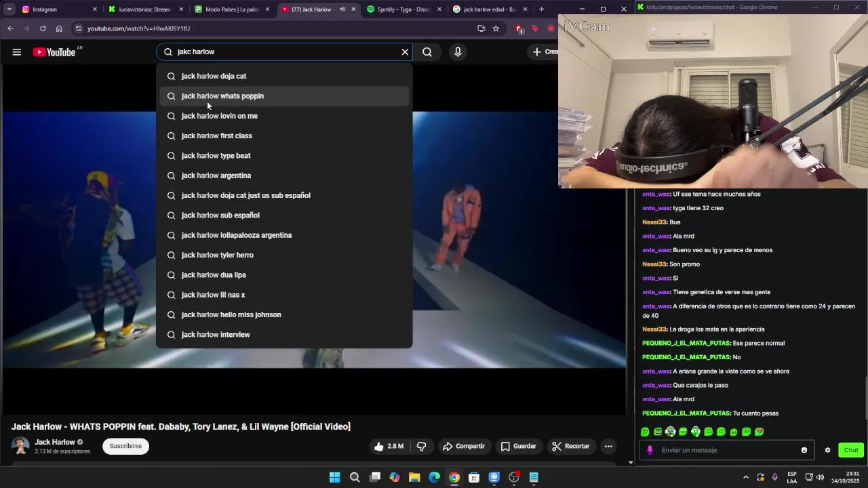Switch to the Instagram tab

pyautogui.click(x=59, y=9)
